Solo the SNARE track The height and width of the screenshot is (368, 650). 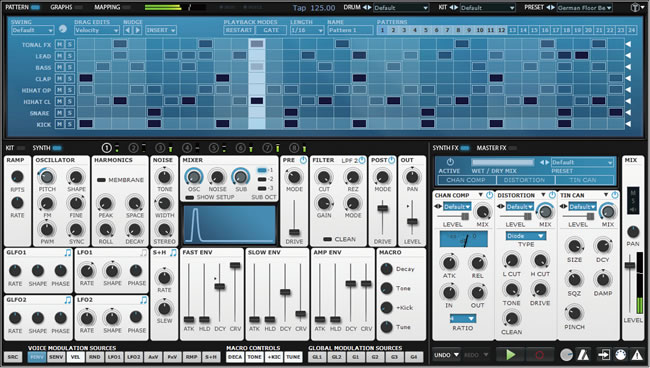pos(70,113)
